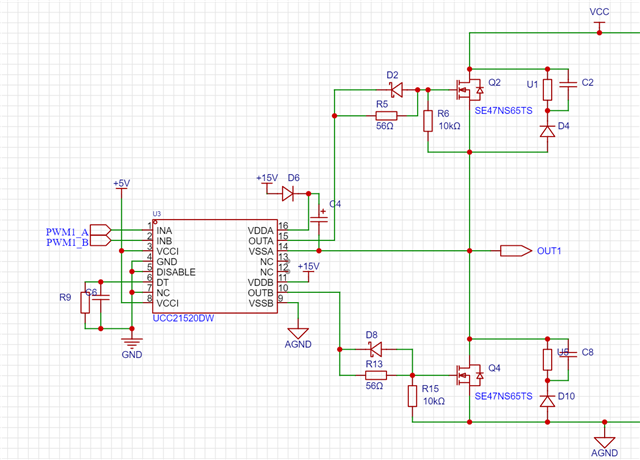Select diode D4 symbol
The height and width of the screenshot is (460, 640).
547,131
